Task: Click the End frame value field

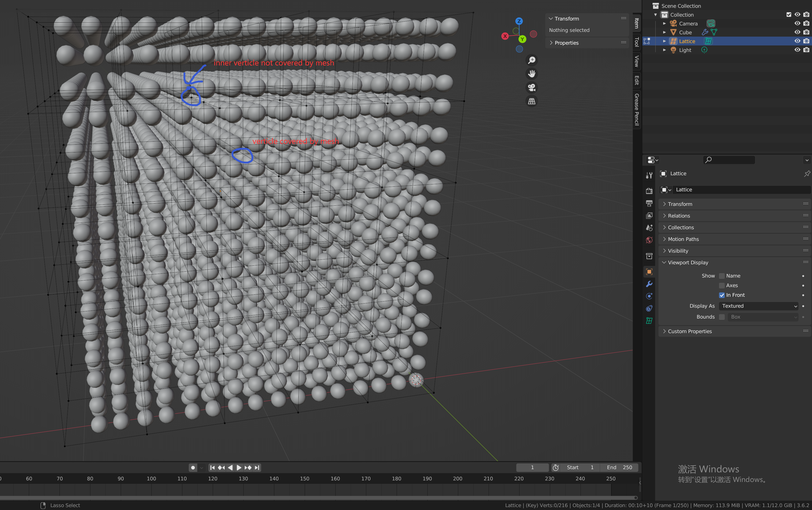Action: tap(620, 467)
